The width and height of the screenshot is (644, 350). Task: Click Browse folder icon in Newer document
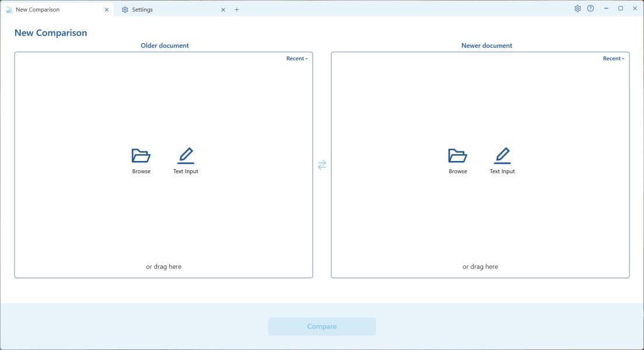pyautogui.click(x=458, y=156)
